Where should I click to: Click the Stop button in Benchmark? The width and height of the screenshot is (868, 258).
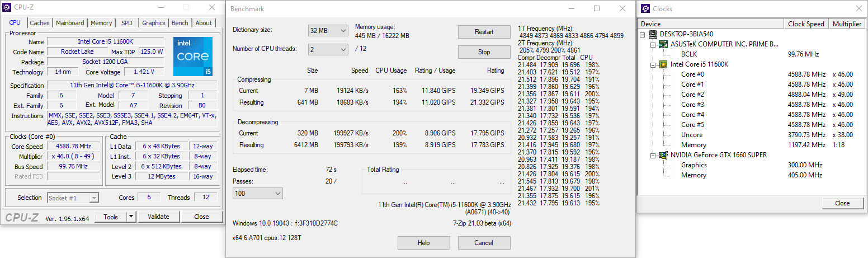(x=484, y=52)
